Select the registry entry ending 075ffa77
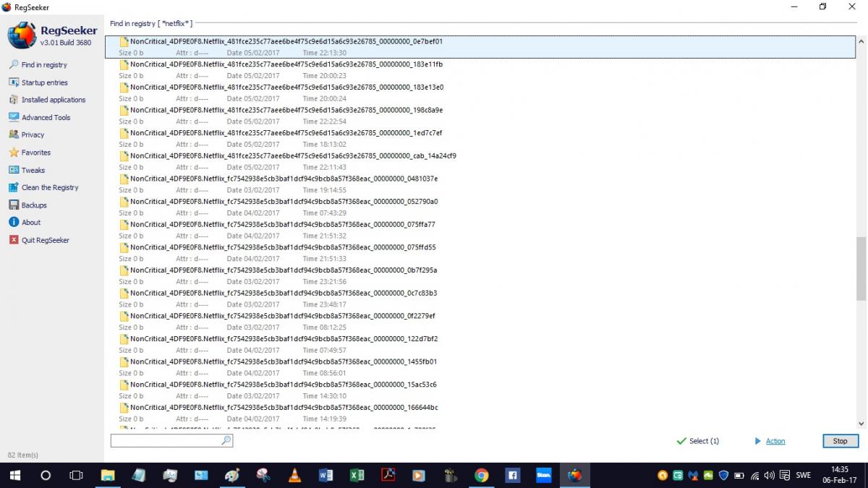Viewport: 868px width, 488px height. pyautogui.click(x=480, y=230)
